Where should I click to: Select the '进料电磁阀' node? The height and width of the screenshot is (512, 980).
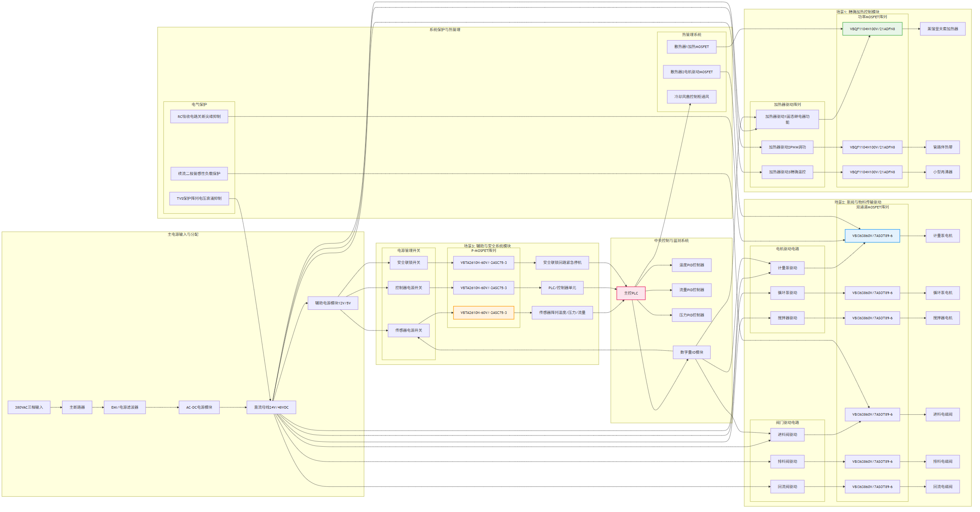(943, 414)
